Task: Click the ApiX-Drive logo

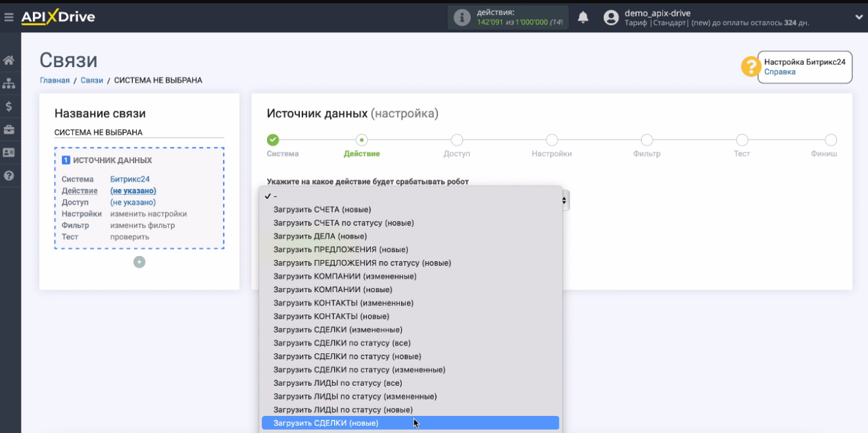Action: [x=58, y=17]
